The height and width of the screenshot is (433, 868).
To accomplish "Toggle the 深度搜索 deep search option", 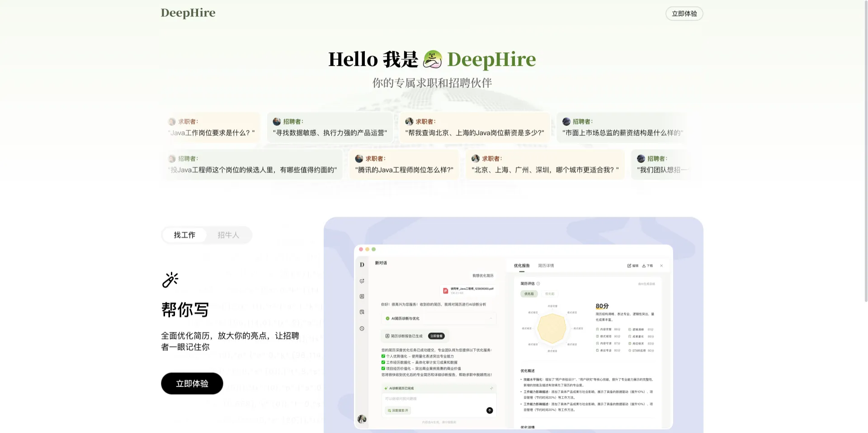I will [x=398, y=410].
